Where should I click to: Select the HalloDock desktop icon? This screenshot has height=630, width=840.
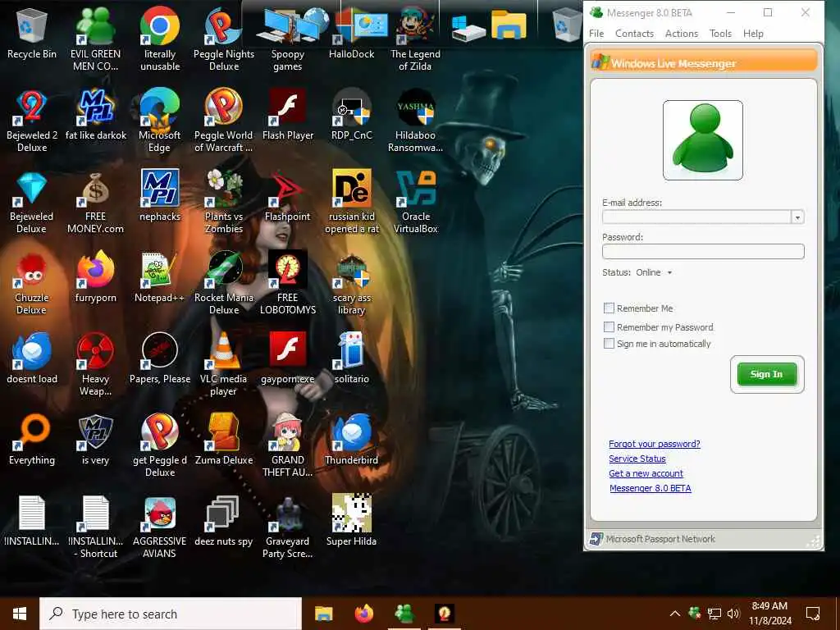(351, 33)
